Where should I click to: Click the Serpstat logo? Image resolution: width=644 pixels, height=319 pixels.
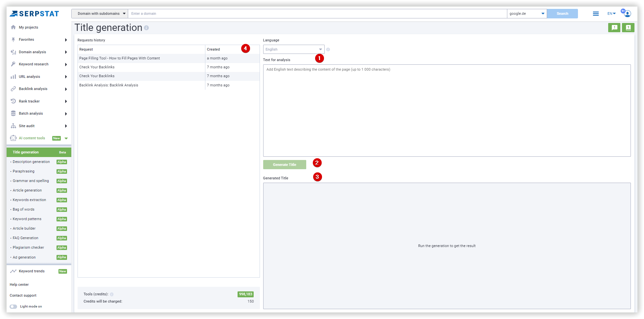tap(34, 13)
